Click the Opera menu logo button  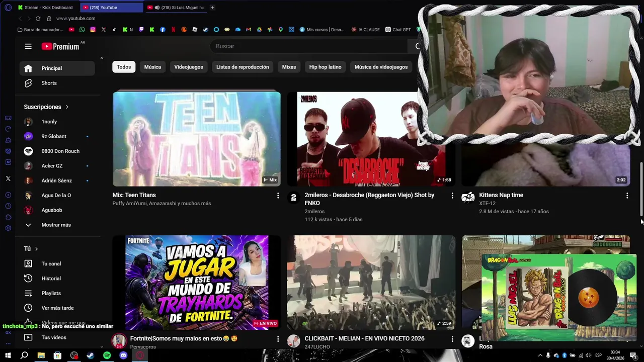point(8,8)
